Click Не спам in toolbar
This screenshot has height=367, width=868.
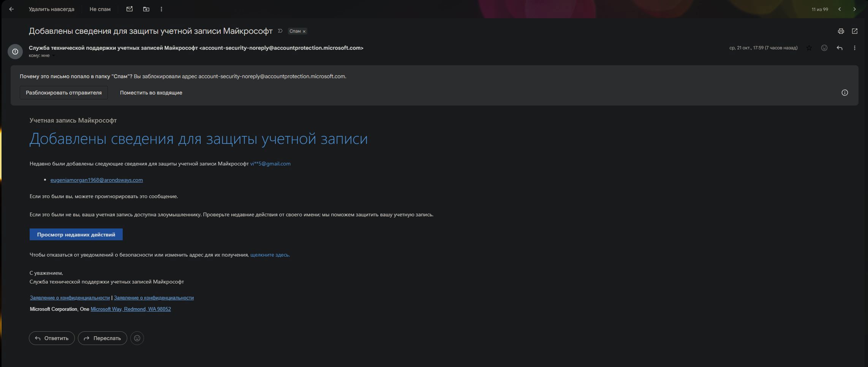pyautogui.click(x=100, y=9)
